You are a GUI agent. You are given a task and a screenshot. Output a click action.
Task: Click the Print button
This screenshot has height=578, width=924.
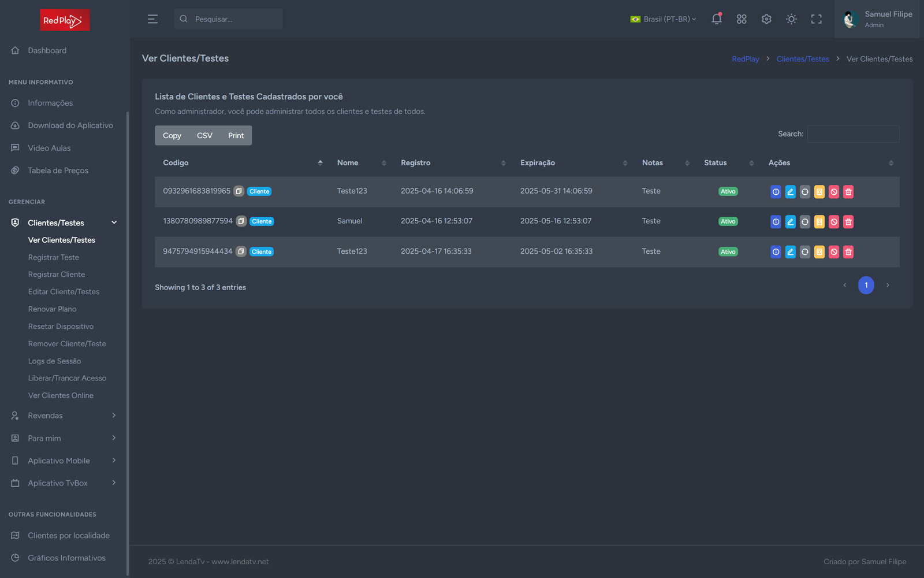[x=236, y=135]
